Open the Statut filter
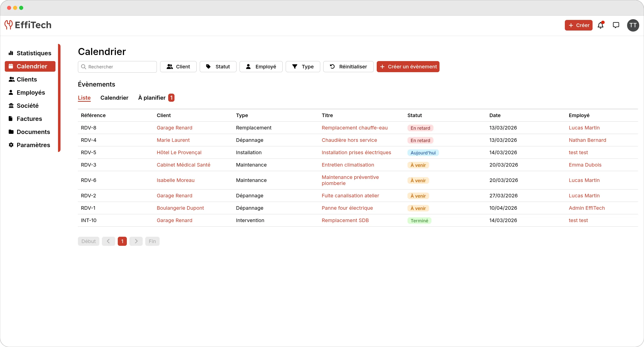The width and height of the screenshot is (644, 347). point(218,67)
